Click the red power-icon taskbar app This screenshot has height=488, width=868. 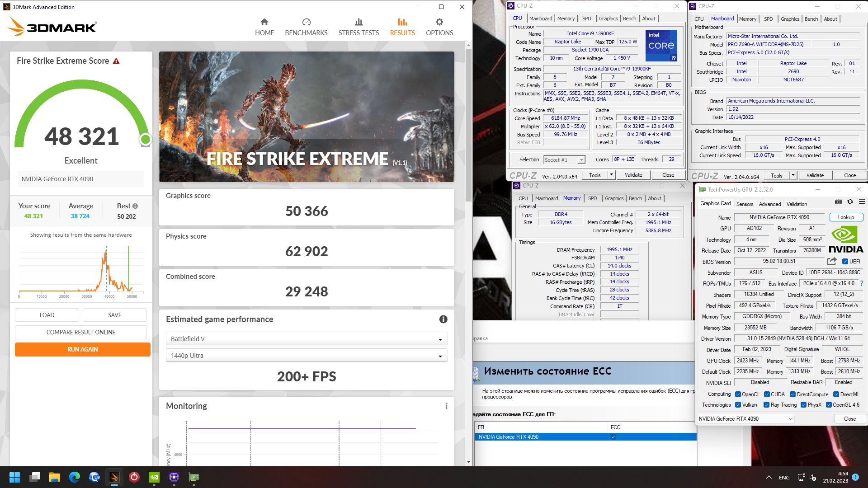[x=134, y=477]
